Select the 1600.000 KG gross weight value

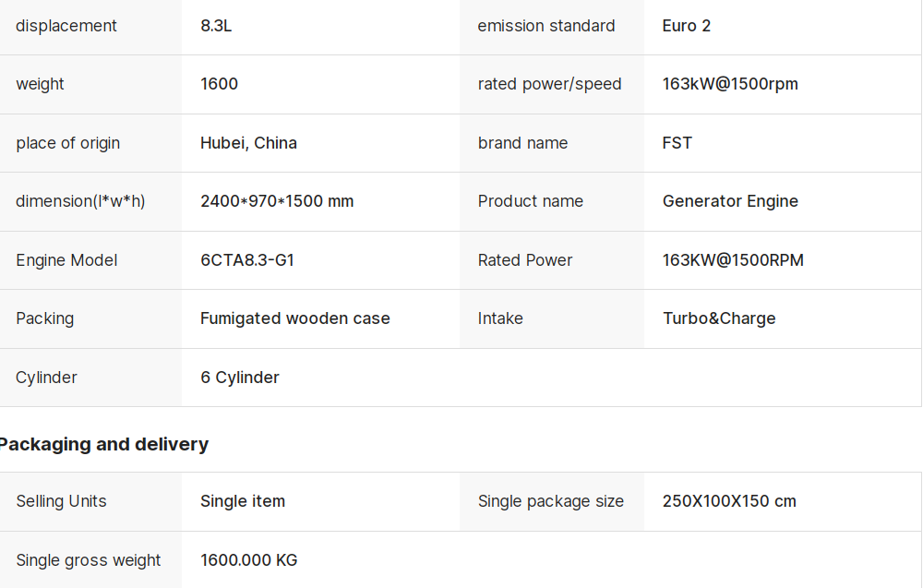[x=248, y=560]
